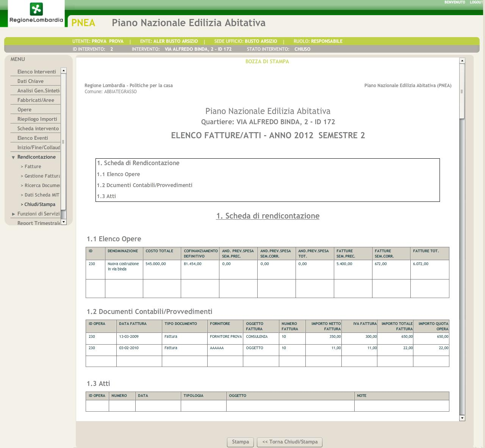Viewport: 485px width, 448px height.
Task: Open Elenco Interventi from the menu
Action: click(36, 72)
